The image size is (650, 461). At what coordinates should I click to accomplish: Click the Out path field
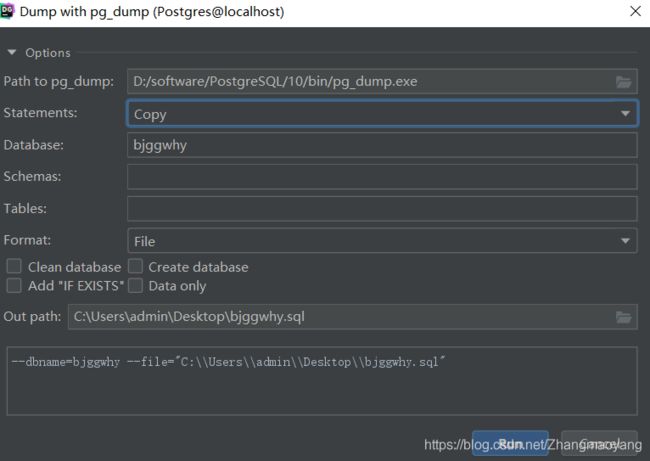352,317
